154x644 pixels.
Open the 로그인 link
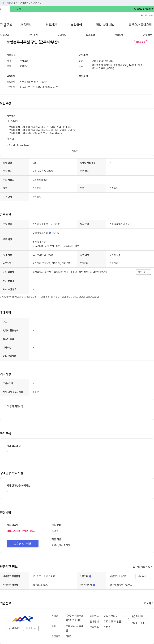pos(144,15)
